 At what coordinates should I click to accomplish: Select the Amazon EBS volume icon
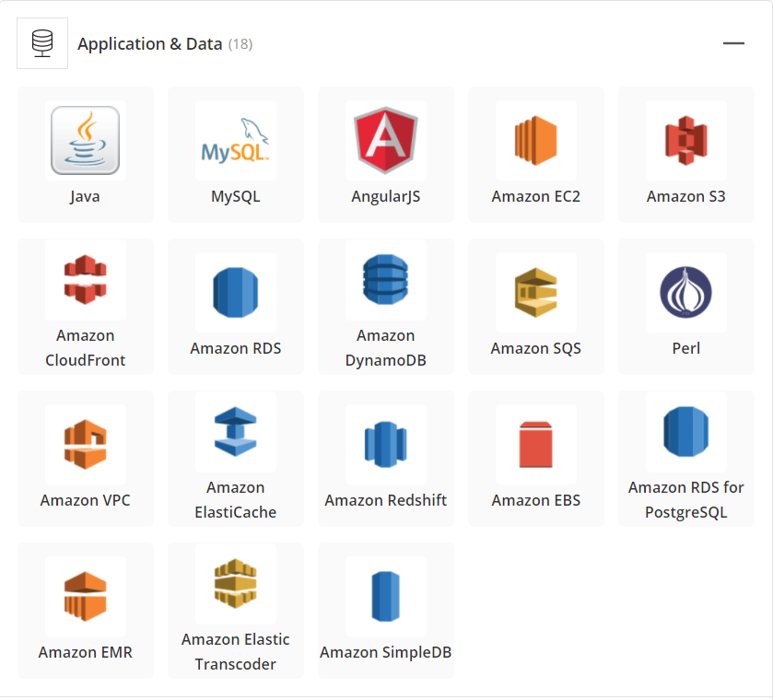535,444
